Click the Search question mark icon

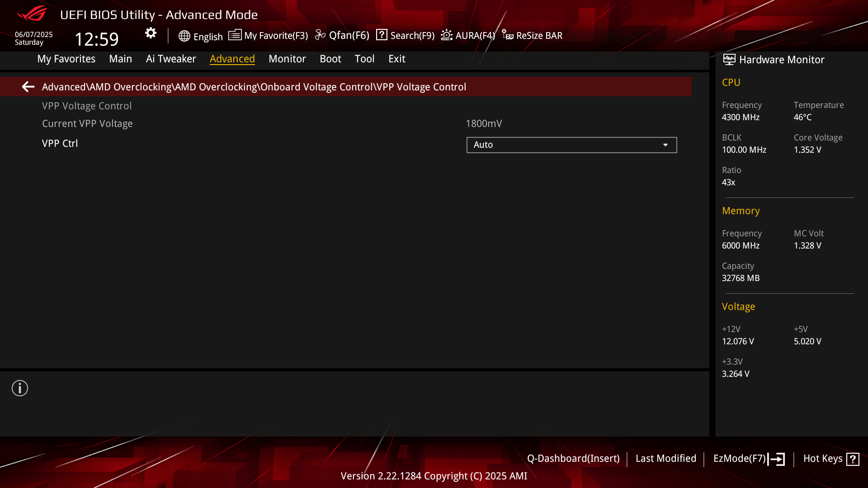pyautogui.click(x=382, y=35)
